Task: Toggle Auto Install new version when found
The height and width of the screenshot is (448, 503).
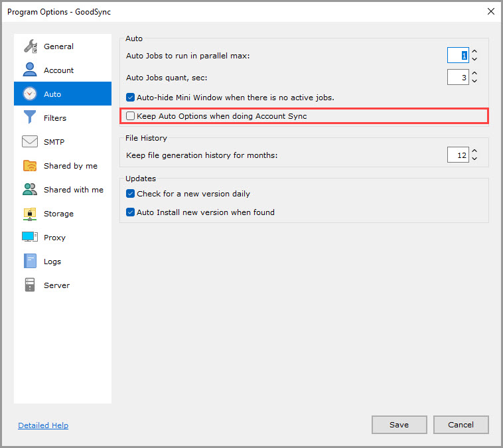Action: click(130, 212)
